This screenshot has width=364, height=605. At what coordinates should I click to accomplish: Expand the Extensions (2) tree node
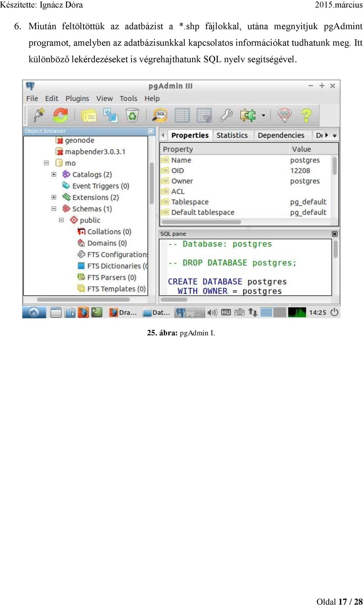(54, 197)
